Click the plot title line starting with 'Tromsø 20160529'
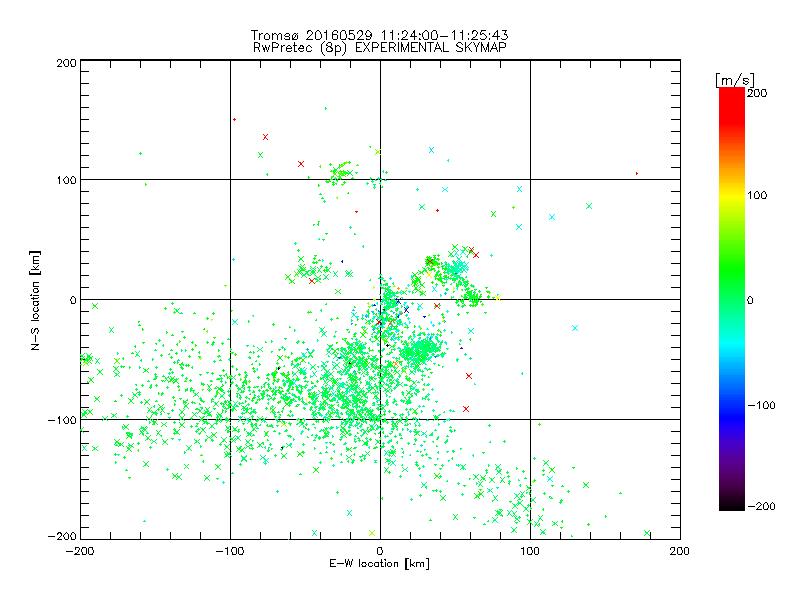Screen dimensions: 800x600 click(379, 35)
